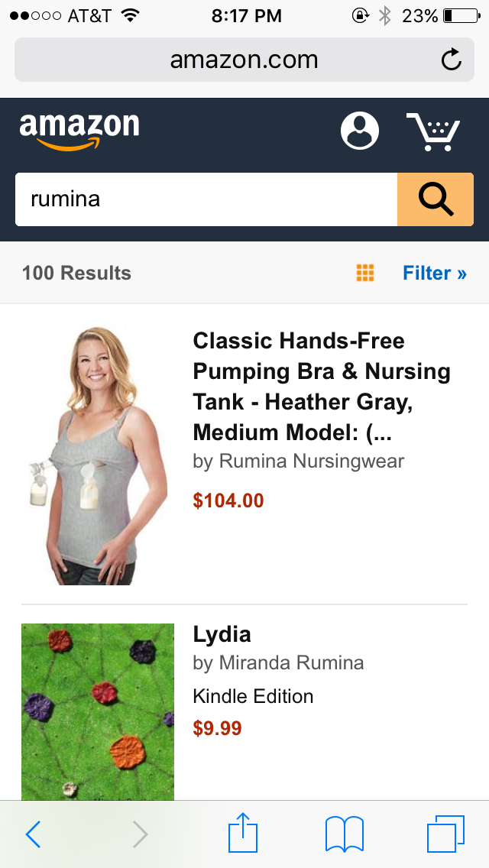Tap the Amazon logo

[79, 131]
